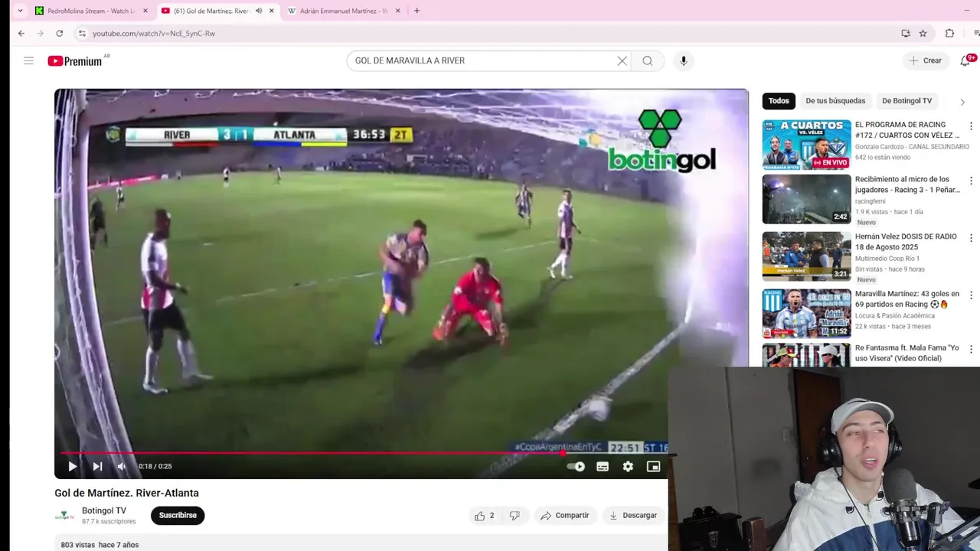980x551 pixels.
Task: Open Recibimiento al micro thumbnail
Action: (x=806, y=199)
